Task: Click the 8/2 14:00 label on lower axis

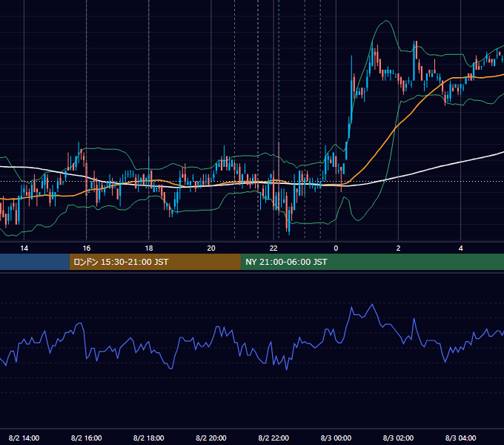Action: tap(24, 438)
